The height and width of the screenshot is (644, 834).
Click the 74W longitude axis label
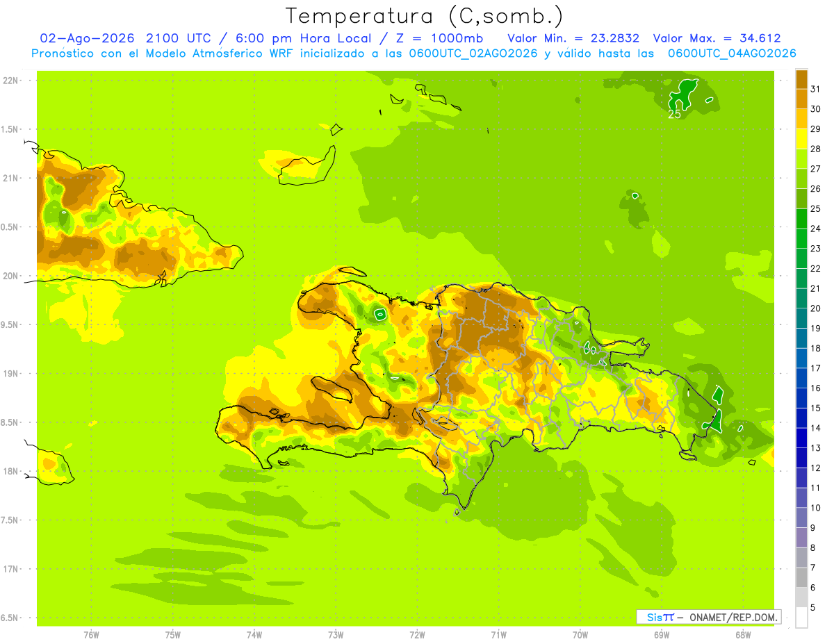coord(254,635)
